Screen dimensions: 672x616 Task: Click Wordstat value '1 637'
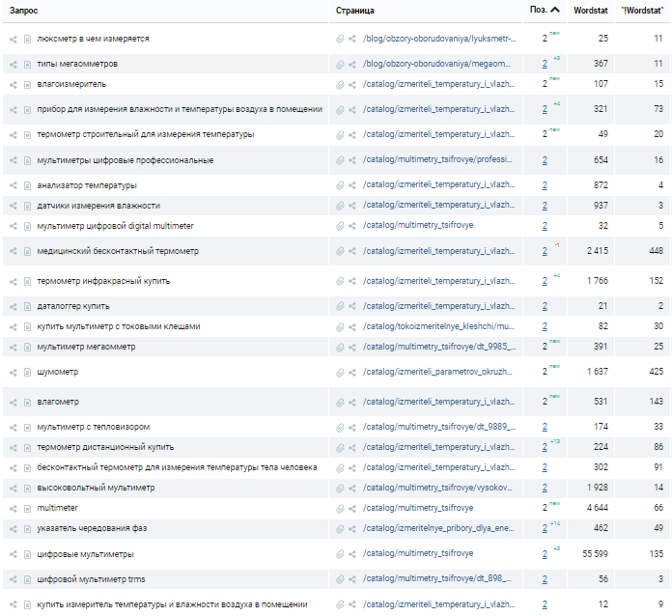coord(598,372)
